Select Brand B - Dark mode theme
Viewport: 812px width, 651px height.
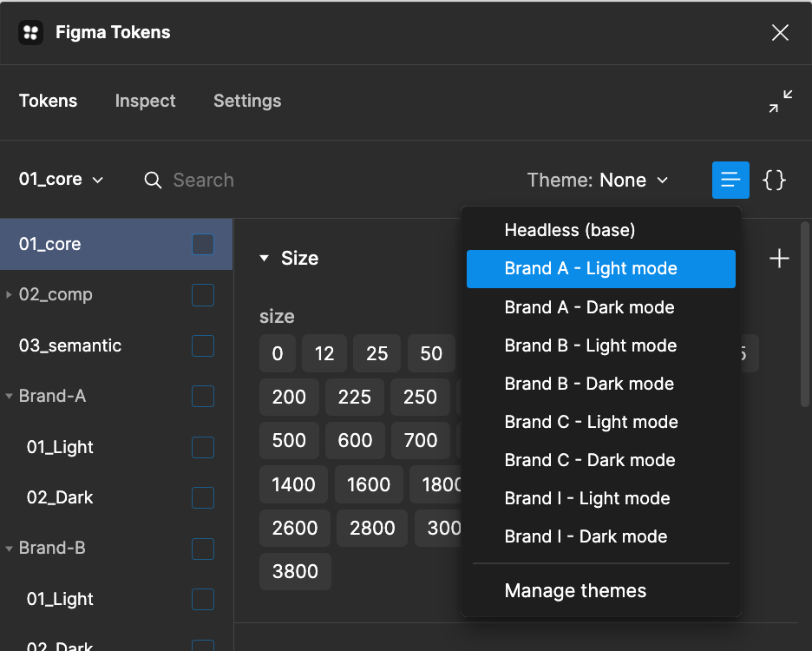click(x=589, y=384)
